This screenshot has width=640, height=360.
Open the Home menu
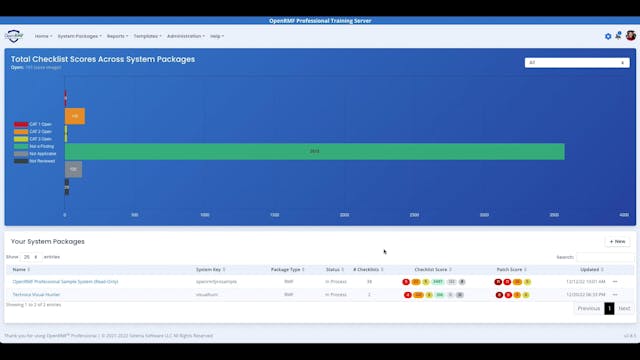point(43,36)
